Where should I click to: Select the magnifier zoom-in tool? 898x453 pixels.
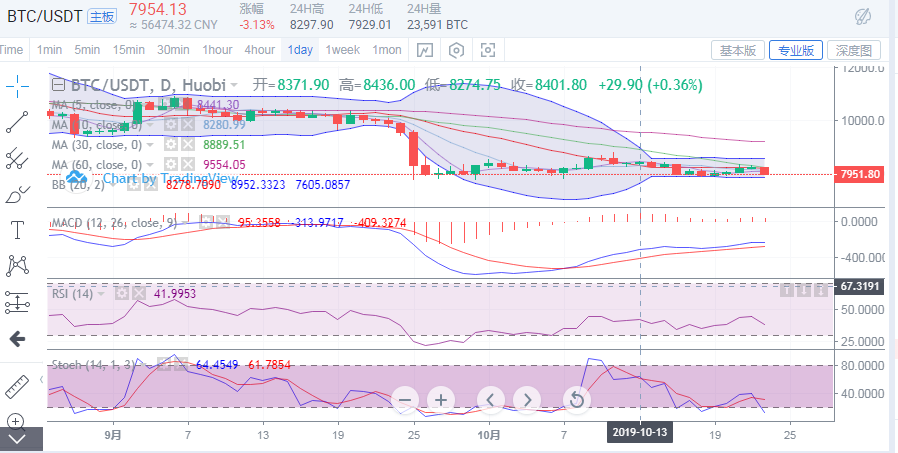[16, 422]
